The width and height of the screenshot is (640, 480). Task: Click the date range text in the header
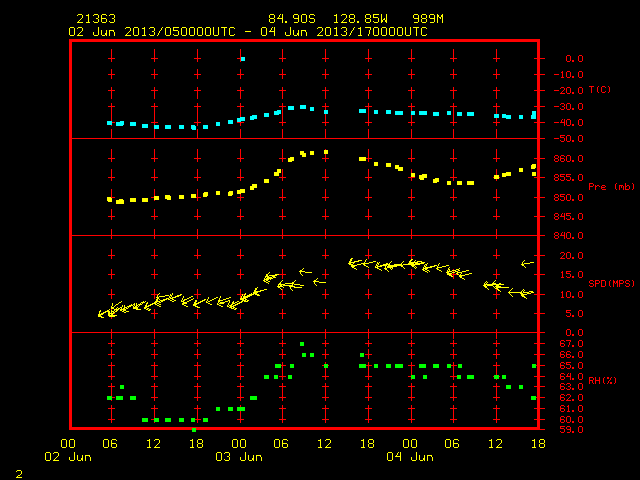[248, 32]
